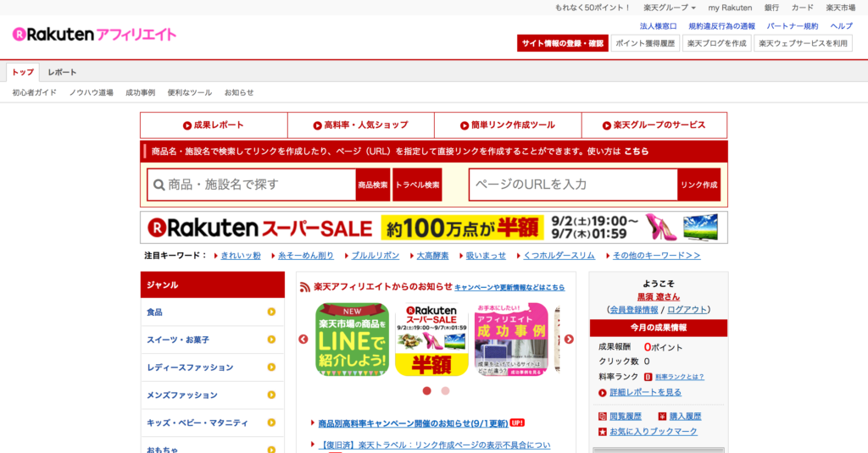Focus the 商品・施設名で探す search field

252,185
